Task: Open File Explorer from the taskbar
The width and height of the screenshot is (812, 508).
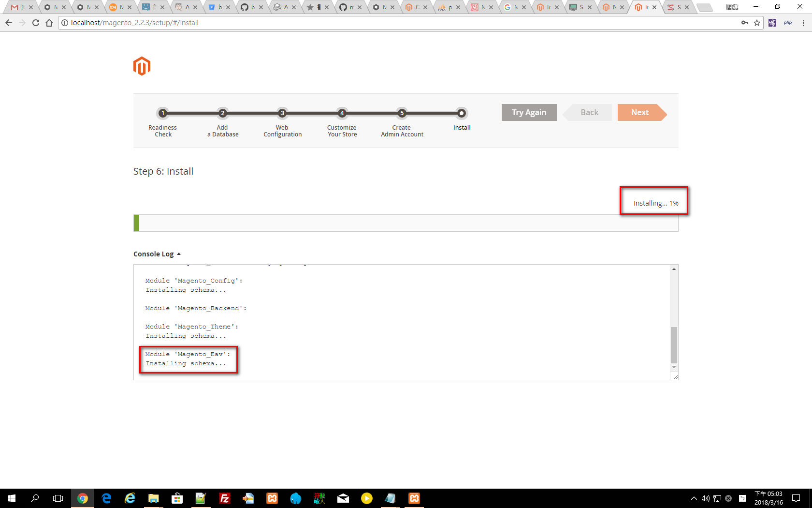Action: tap(154, 498)
